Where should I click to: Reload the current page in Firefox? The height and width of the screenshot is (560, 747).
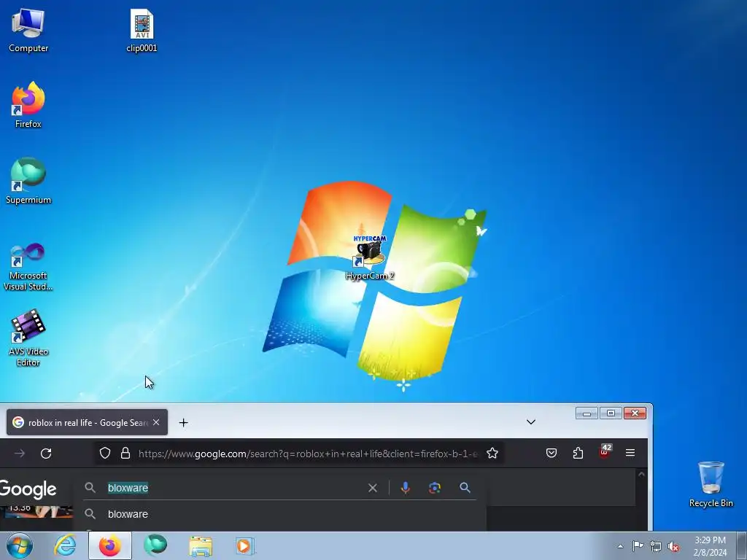pos(46,454)
